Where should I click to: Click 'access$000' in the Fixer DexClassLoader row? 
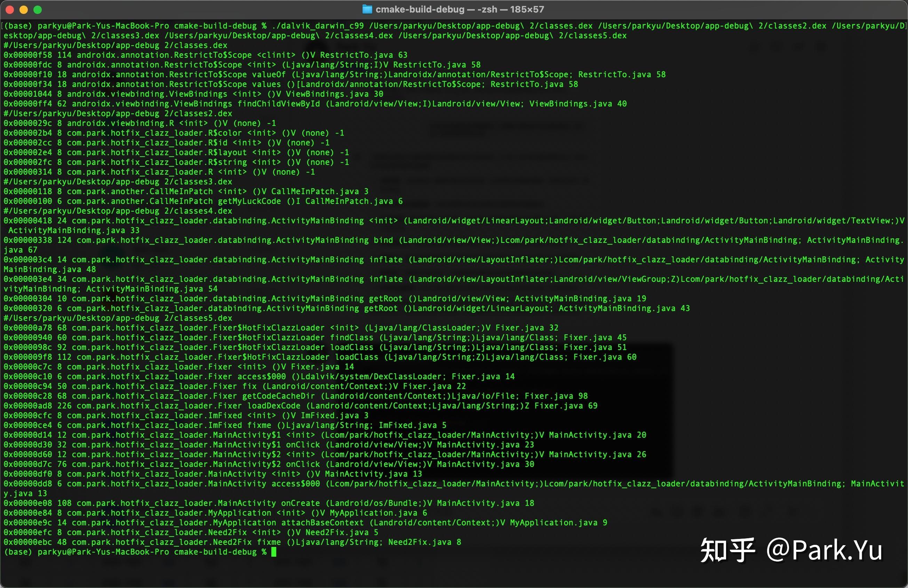point(262,376)
